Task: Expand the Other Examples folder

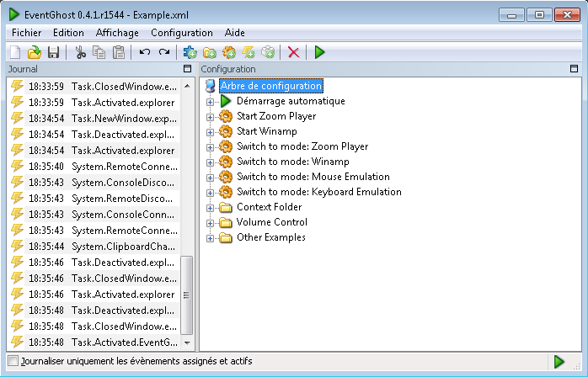Action: (210, 238)
